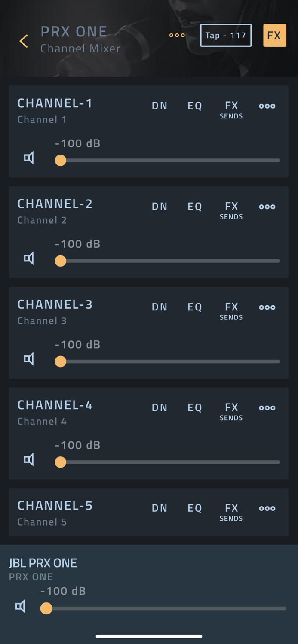This screenshot has height=644, width=298.
Task: Expand Channel-5 more options dots
Action: pos(267,508)
